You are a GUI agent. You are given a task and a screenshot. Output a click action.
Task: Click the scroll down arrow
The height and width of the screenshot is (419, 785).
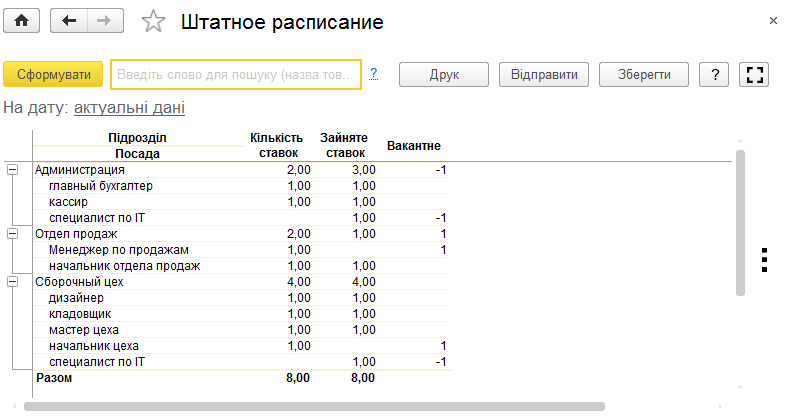[740, 387]
